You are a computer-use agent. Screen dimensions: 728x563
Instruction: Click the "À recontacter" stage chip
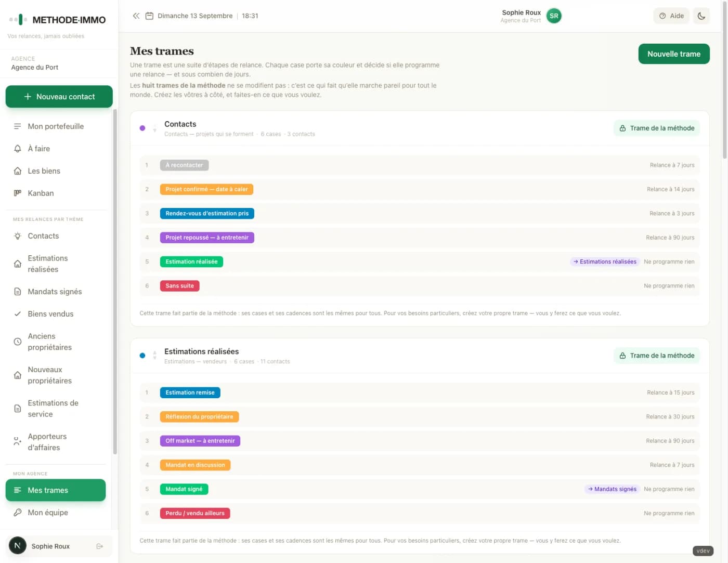point(185,165)
